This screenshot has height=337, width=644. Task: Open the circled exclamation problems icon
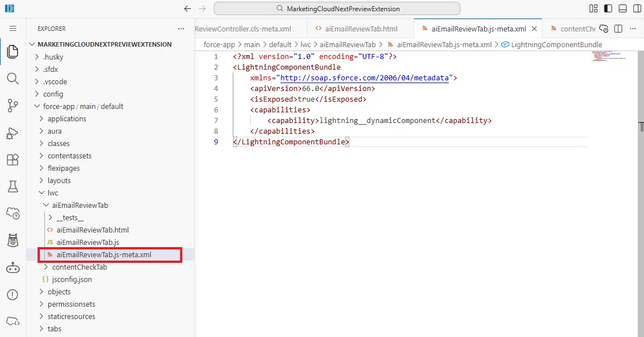(13, 295)
